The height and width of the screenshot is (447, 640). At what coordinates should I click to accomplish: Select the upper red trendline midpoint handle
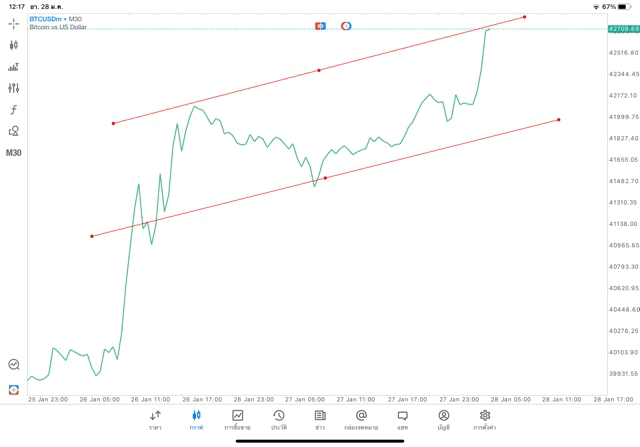click(x=319, y=70)
